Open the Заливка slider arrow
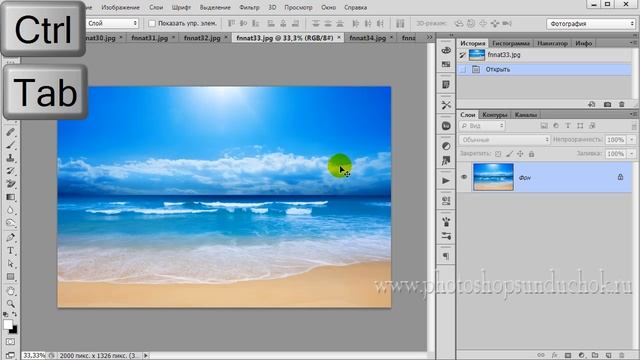Image resolution: width=640 pixels, height=360 pixels. click(x=631, y=153)
